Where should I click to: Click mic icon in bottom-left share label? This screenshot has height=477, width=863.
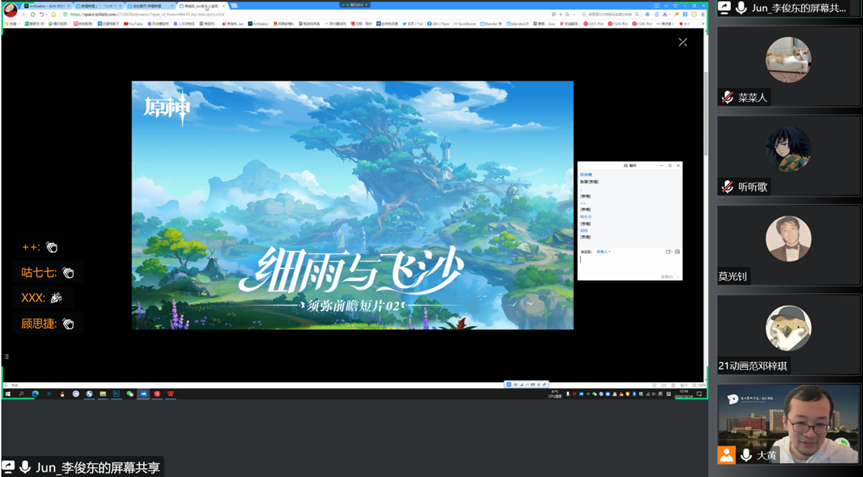[25, 467]
